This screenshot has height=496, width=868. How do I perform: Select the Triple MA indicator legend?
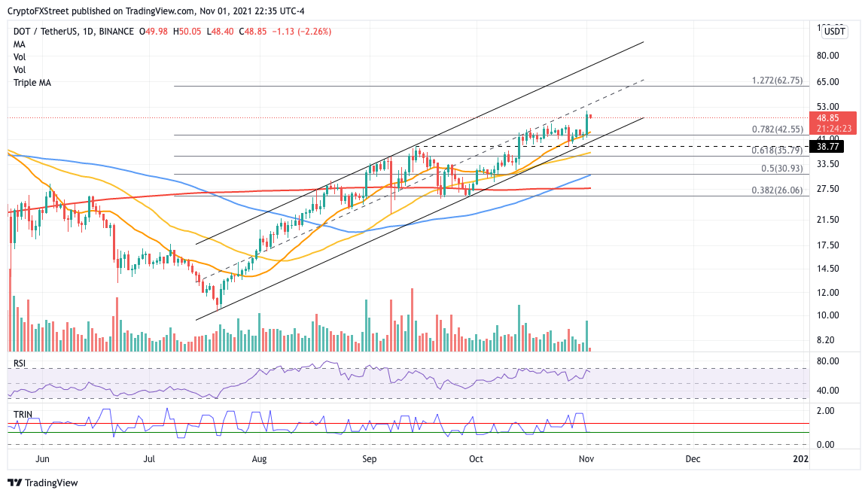click(32, 83)
